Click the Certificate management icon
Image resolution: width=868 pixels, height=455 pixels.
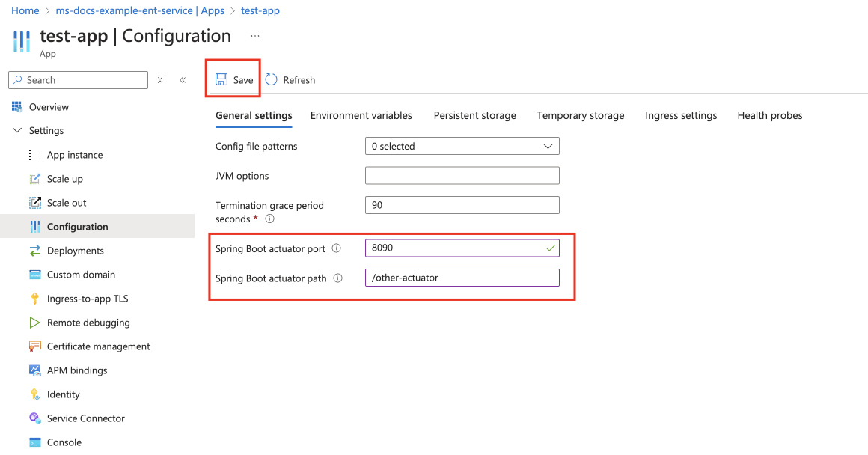pyautogui.click(x=35, y=346)
